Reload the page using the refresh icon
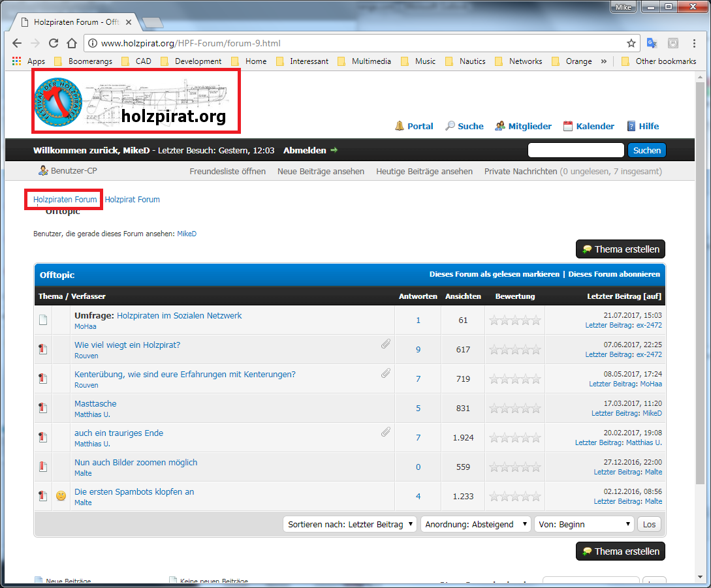This screenshot has height=588, width=711. point(54,43)
